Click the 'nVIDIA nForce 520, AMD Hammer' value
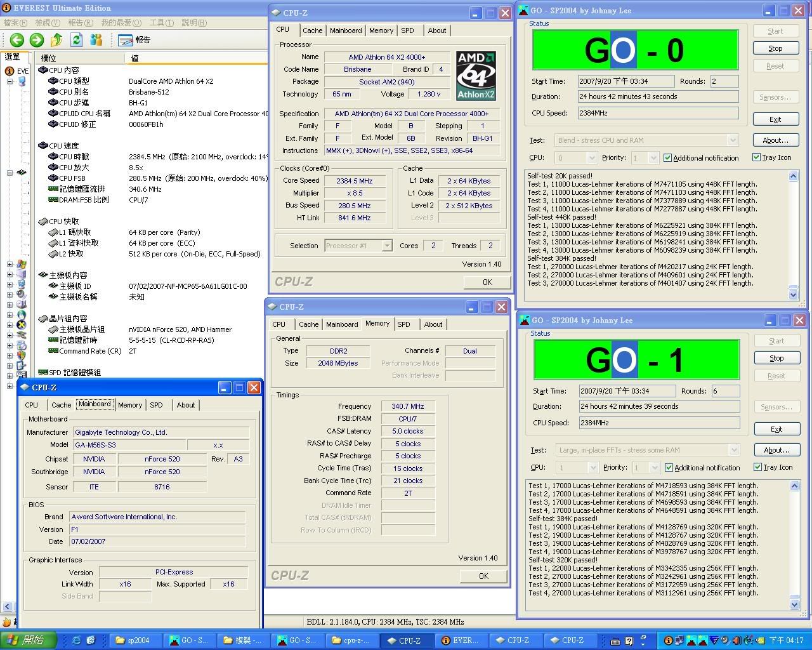Image resolution: width=812 pixels, height=650 pixels. 180,329
